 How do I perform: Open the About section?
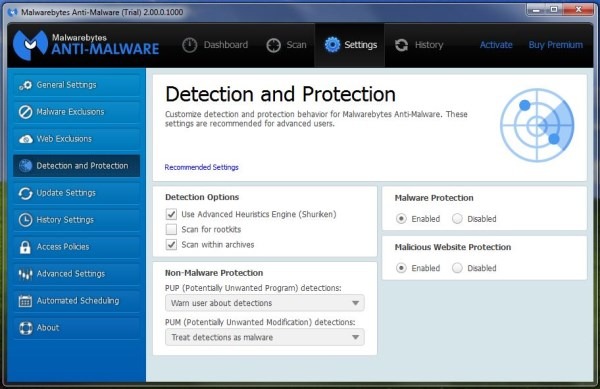tap(77, 328)
